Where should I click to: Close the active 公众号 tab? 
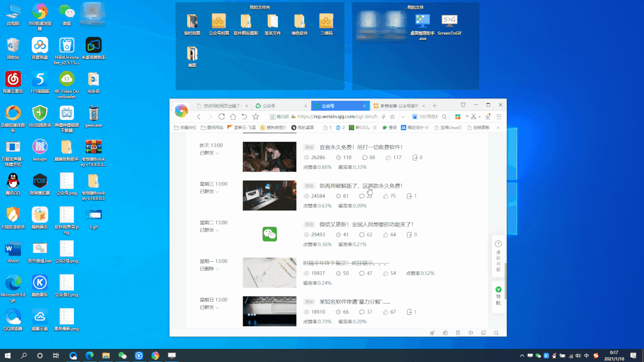pyautogui.click(x=364, y=106)
